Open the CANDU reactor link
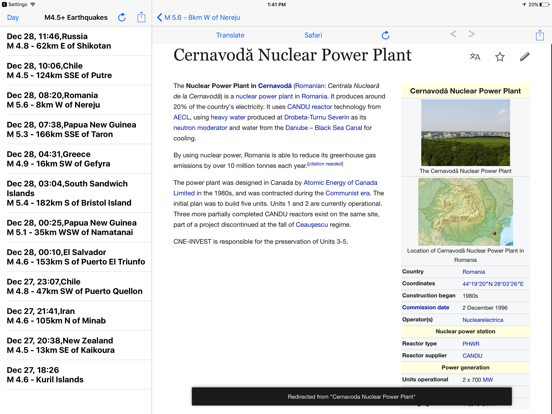The image size is (552, 414). pos(309,107)
